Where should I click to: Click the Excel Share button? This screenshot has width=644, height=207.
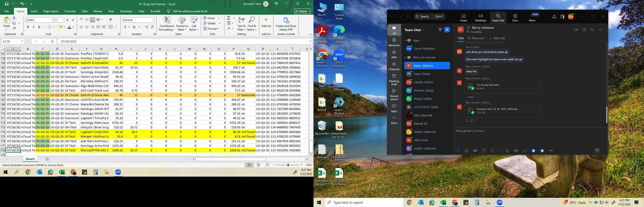(x=302, y=11)
